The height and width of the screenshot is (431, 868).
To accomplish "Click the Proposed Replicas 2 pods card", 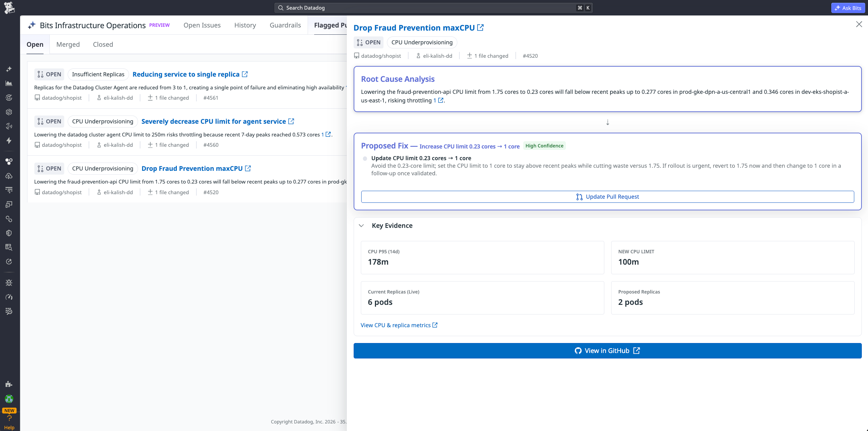I will tap(733, 298).
